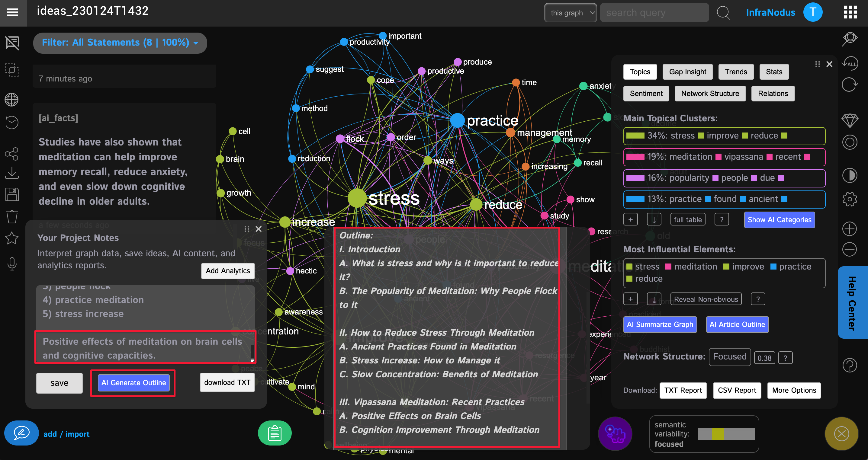Select the 34% stress improve reduce cluster
This screenshot has width=868, height=460.
(724, 136)
